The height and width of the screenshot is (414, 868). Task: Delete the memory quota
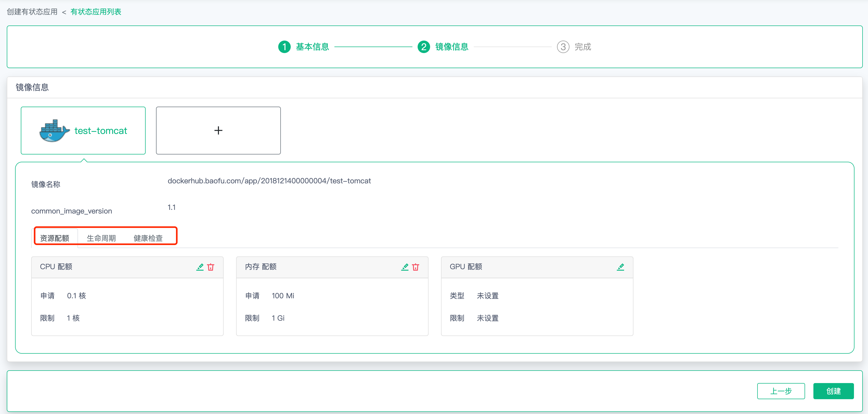click(x=416, y=267)
